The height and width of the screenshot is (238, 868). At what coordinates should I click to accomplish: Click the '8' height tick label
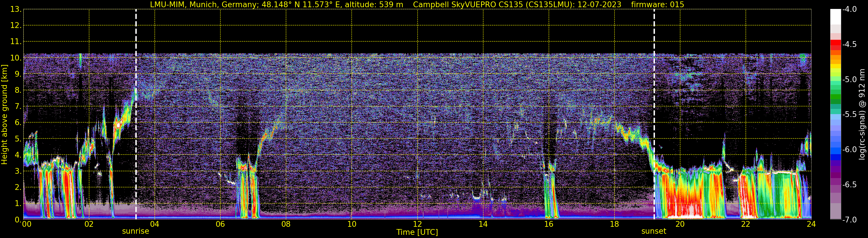(18, 90)
